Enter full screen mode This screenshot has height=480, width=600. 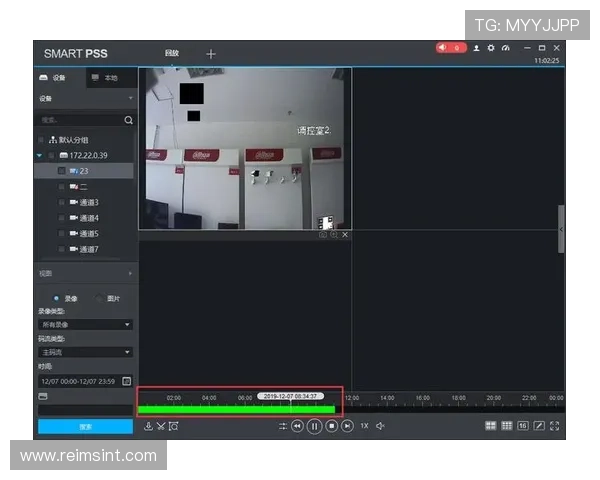554,426
